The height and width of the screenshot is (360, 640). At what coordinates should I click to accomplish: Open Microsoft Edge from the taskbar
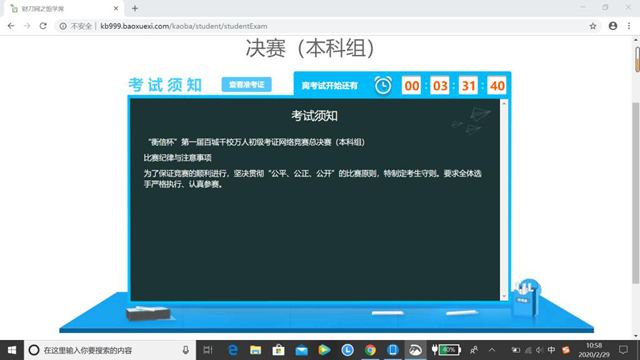tap(233, 350)
